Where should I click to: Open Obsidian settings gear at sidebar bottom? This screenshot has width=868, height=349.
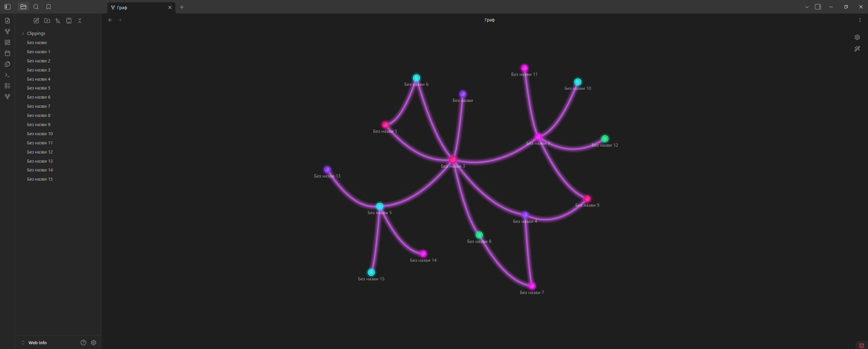94,343
